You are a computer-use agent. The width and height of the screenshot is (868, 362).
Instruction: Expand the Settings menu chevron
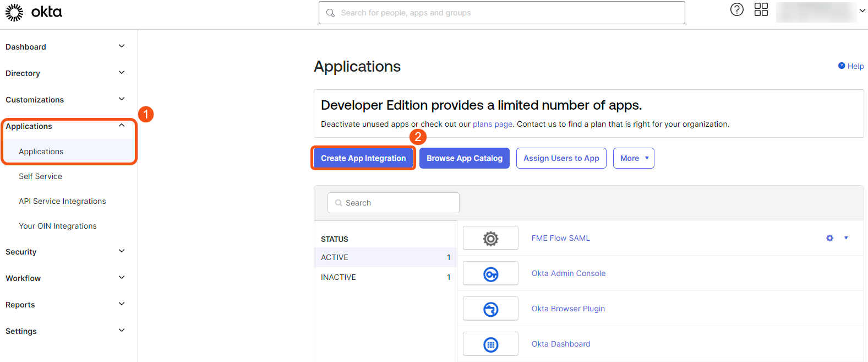(x=122, y=331)
